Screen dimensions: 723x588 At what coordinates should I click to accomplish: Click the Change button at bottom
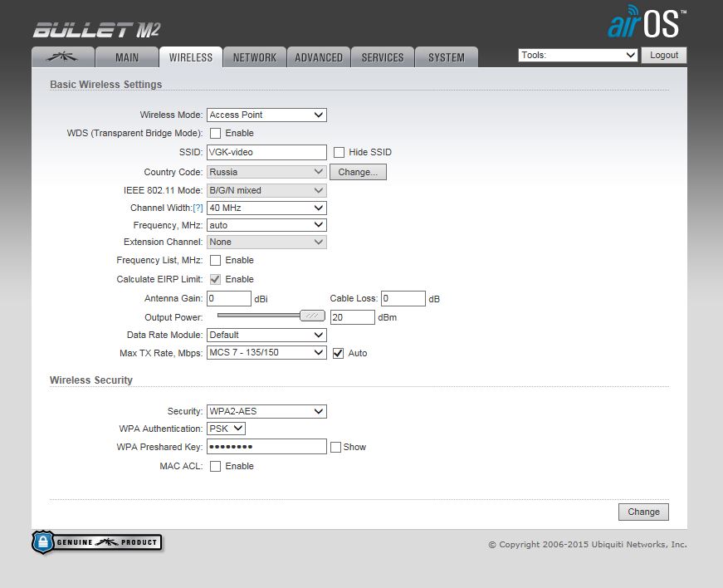click(x=643, y=512)
